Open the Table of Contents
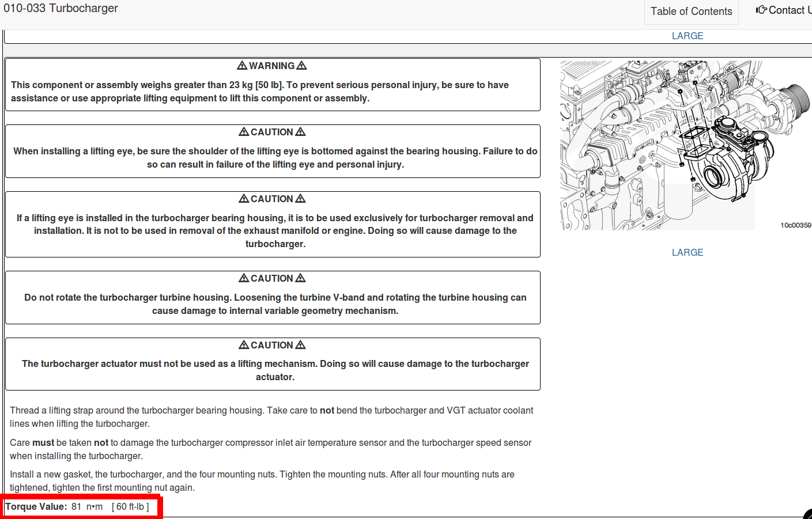 [x=691, y=12]
